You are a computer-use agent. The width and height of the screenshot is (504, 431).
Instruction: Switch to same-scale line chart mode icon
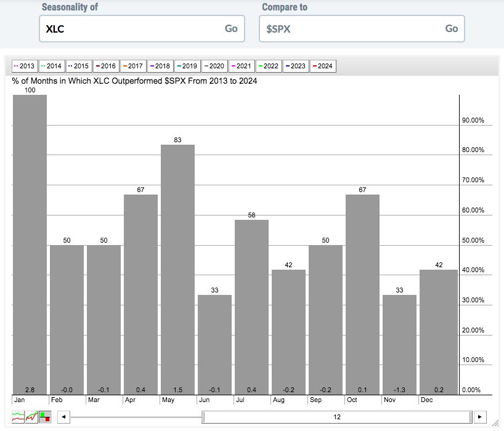click(31, 417)
